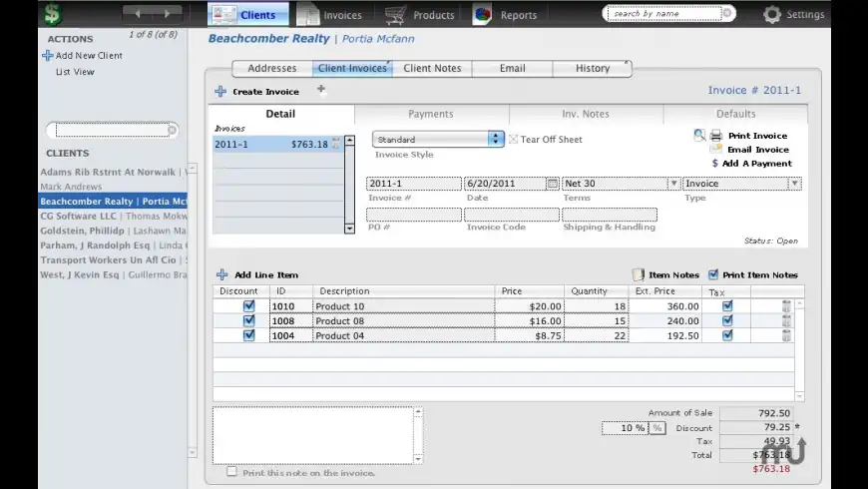This screenshot has width=868, height=489.
Task: Click the PO # input field
Action: click(x=413, y=215)
